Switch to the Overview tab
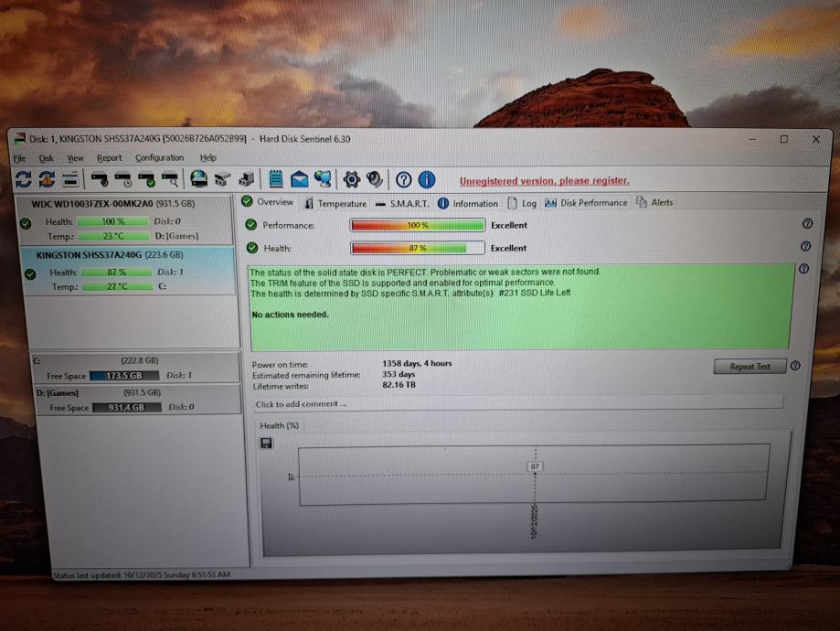 (x=267, y=201)
